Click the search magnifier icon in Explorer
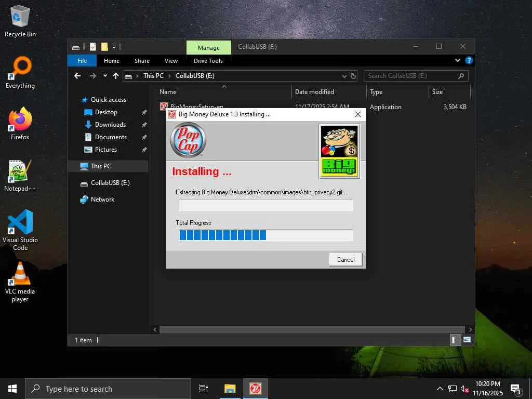This screenshot has height=399, width=532. pyautogui.click(x=461, y=76)
